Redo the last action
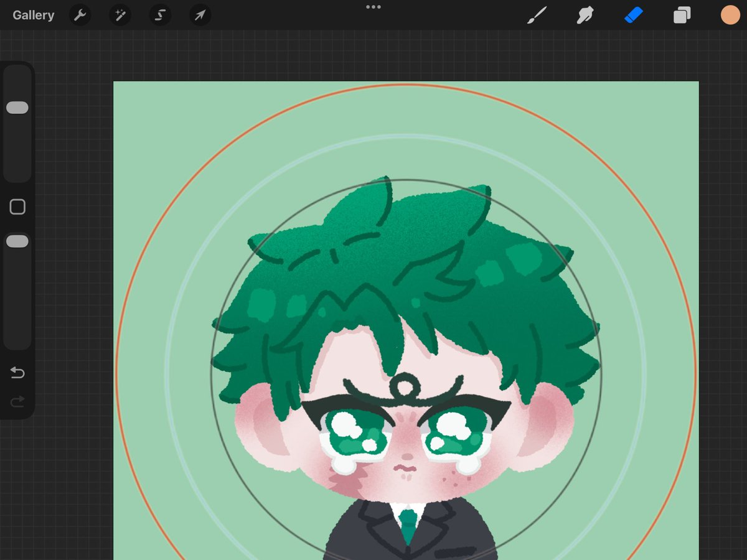 point(17,401)
